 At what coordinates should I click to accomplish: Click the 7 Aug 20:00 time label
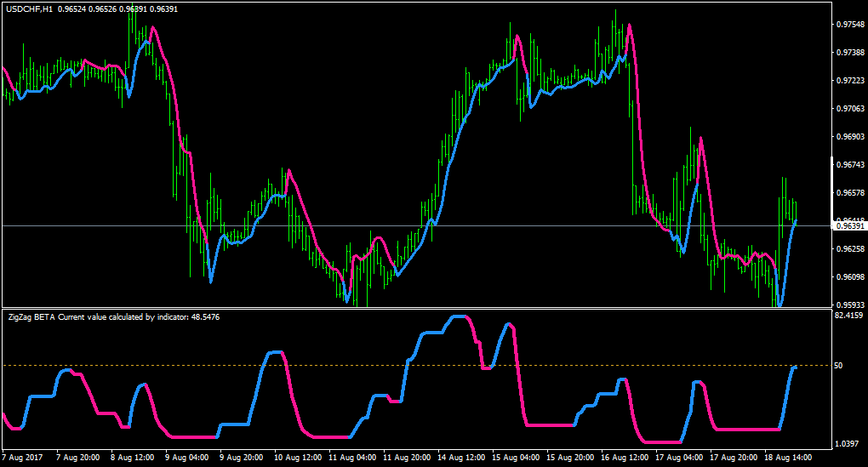coord(78,458)
